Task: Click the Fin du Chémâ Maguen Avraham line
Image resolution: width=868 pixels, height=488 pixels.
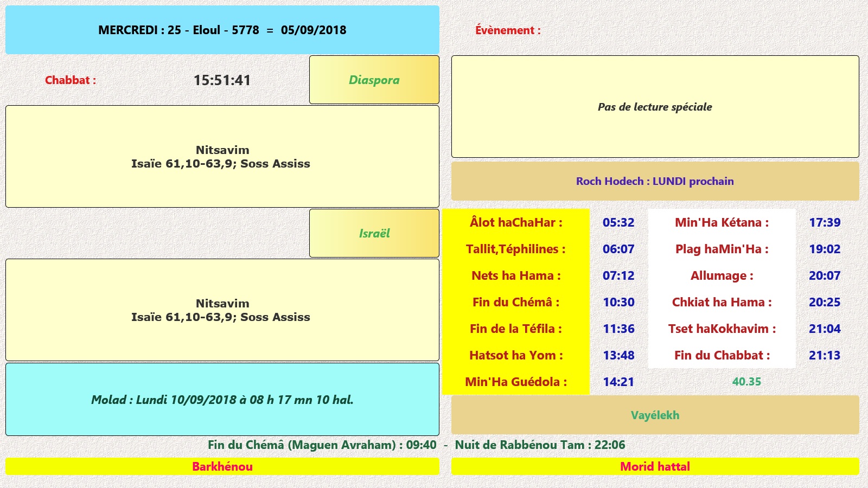Action: (x=322, y=445)
